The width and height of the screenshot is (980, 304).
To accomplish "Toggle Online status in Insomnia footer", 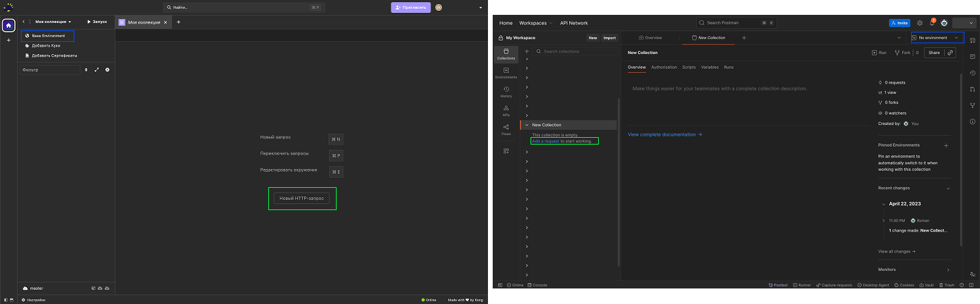I will (428, 300).
